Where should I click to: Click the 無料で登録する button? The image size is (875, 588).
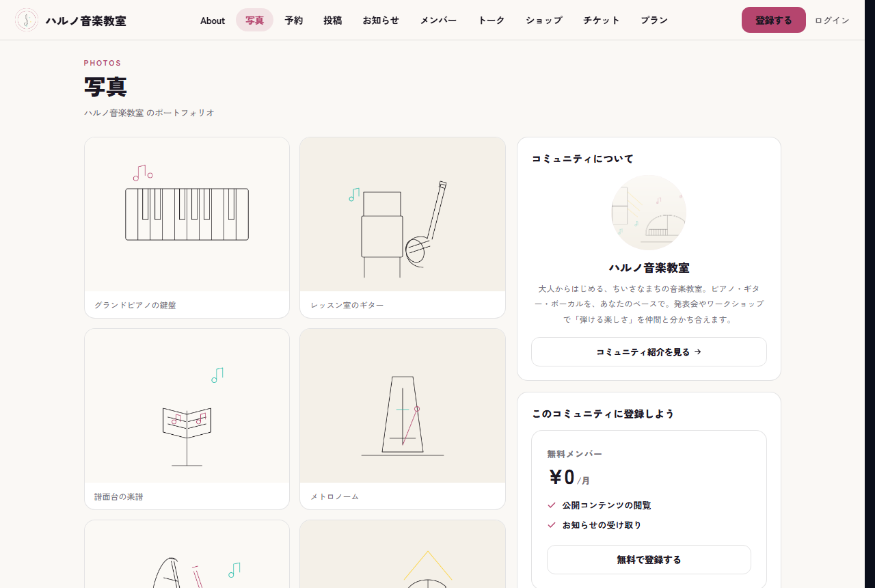coord(649,560)
